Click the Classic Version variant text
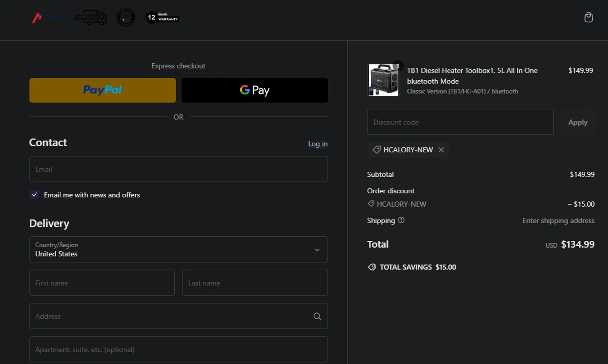608x364 pixels. click(x=462, y=91)
